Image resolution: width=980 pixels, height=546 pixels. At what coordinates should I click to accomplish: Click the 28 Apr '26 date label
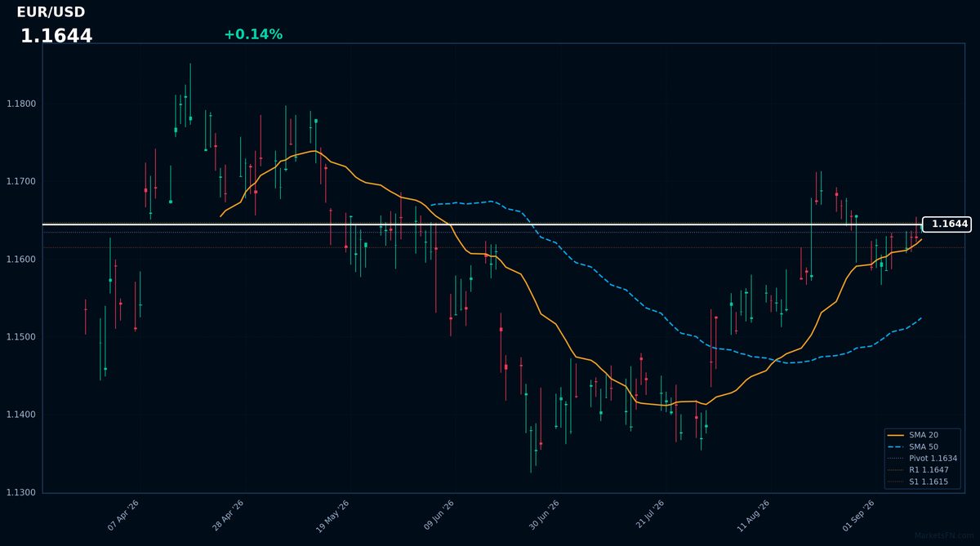228,516
